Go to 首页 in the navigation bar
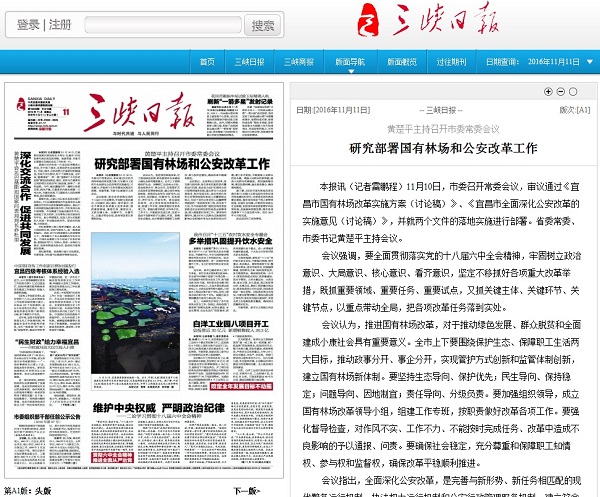Viewport: 600px width, 497px height. click(x=207, y=62)
